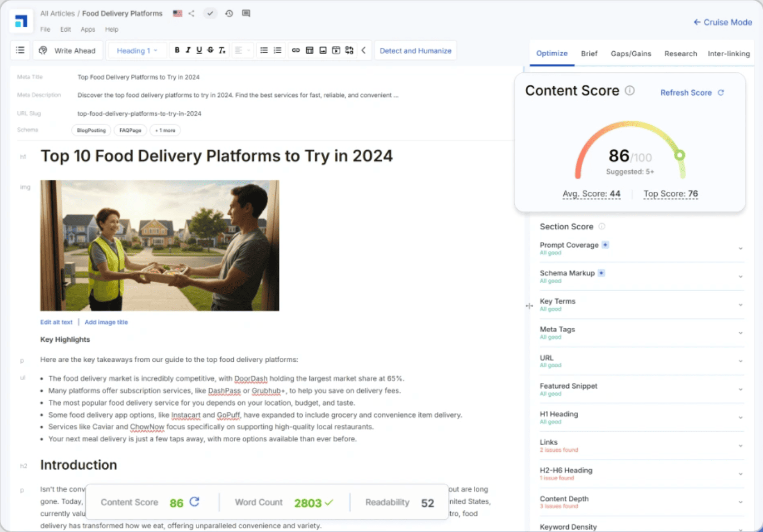
Task: Collapse toolbar with left chevron
Action: pos(363,51)
